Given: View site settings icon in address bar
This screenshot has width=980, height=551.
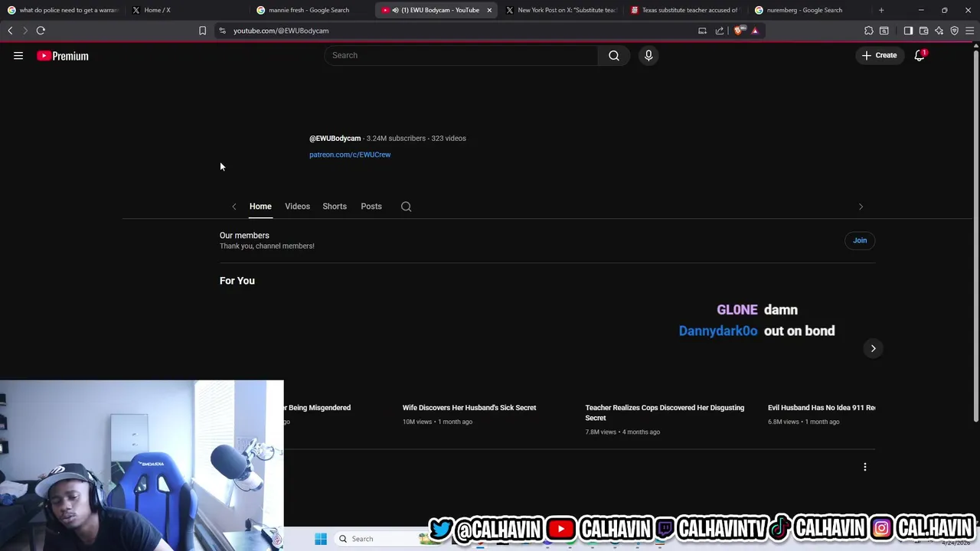Looking at the screenshot, I should 222,31.
